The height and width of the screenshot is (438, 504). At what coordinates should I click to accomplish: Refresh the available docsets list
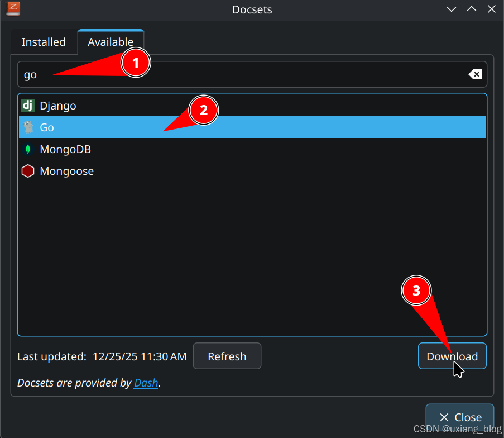pyautogui.click(x=227, y=356)
